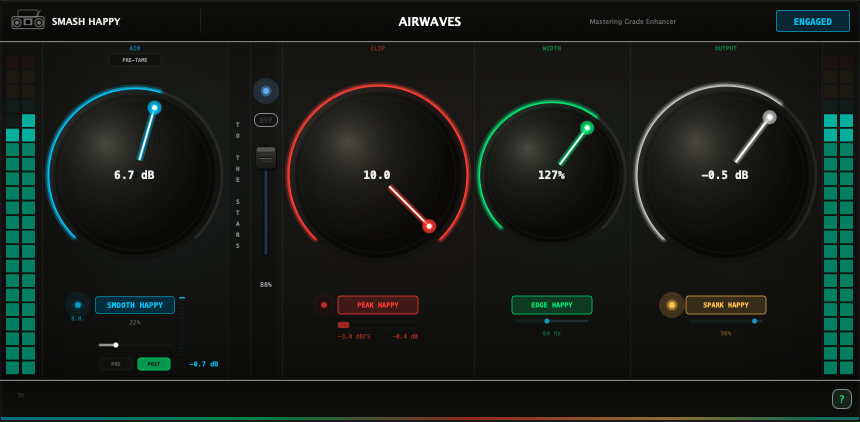Click the WIDTH section label
860x422 pixels.
pos(552,48)
